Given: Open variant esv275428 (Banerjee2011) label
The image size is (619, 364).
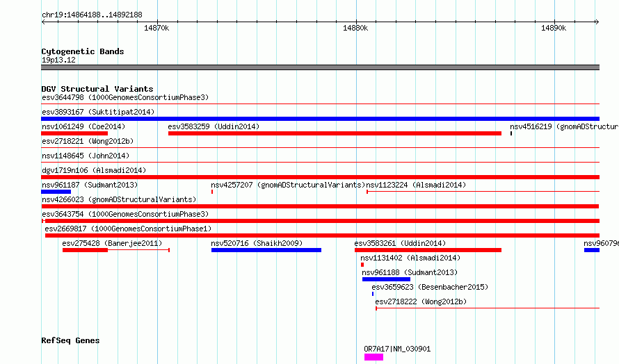Looking at the screenshot, I should [112, 243].
